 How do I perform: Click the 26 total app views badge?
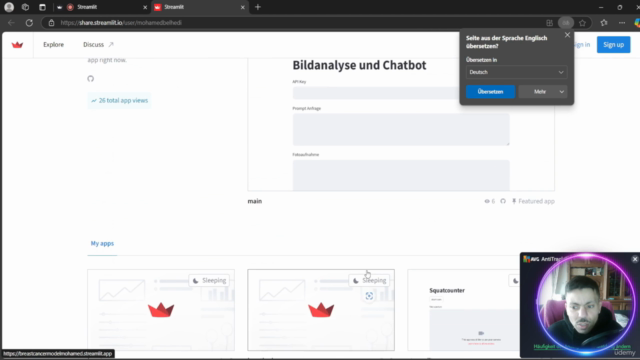pos(119,100)
